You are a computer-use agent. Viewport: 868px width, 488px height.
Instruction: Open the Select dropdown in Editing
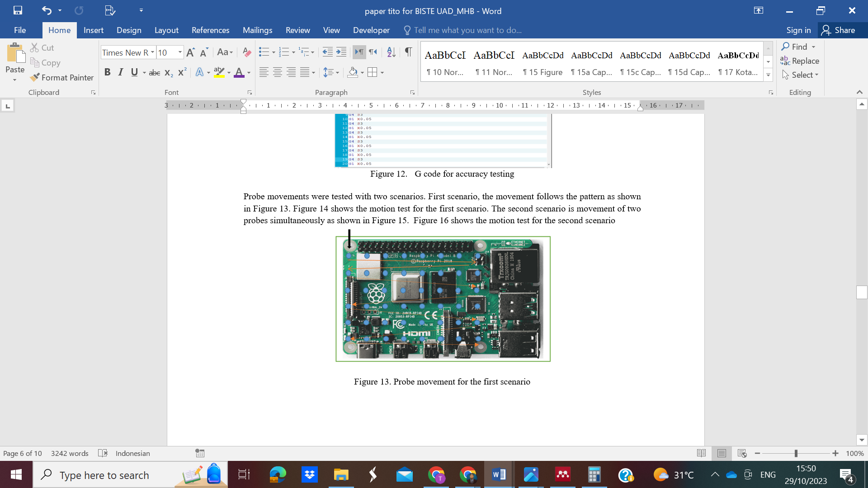805,75
